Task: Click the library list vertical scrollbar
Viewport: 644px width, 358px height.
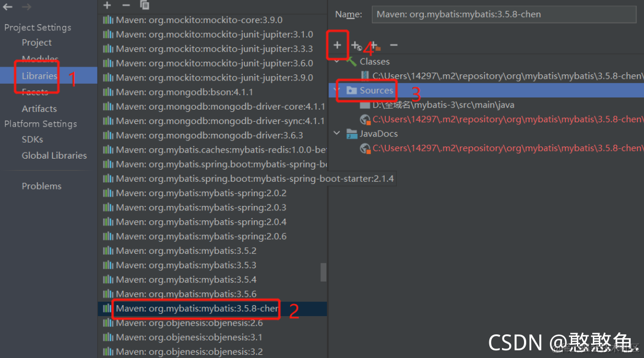Action: click(323, 272)
